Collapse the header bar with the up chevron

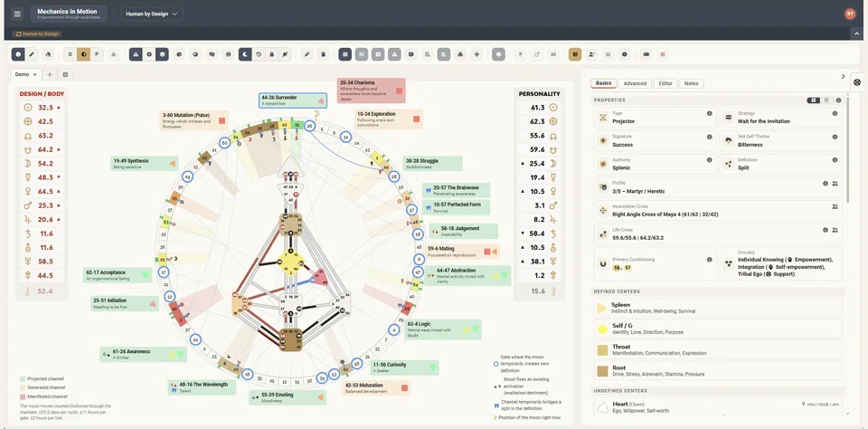(854, 33)
